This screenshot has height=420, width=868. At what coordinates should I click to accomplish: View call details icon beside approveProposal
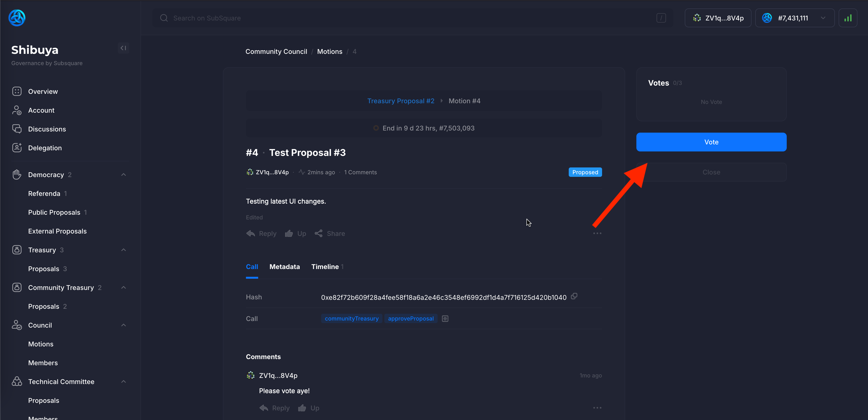(445, 318)
